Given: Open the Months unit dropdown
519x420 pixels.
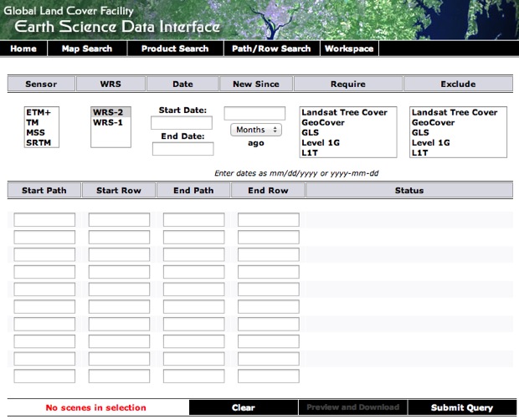Looking at the screenshot, I should point(256,130).
